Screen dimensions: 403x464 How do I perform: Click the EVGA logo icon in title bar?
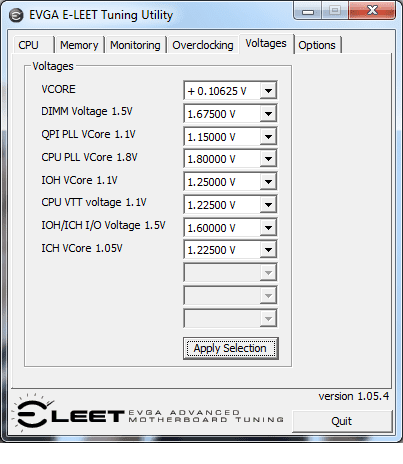pyautogui.click(x=16, y=15)
